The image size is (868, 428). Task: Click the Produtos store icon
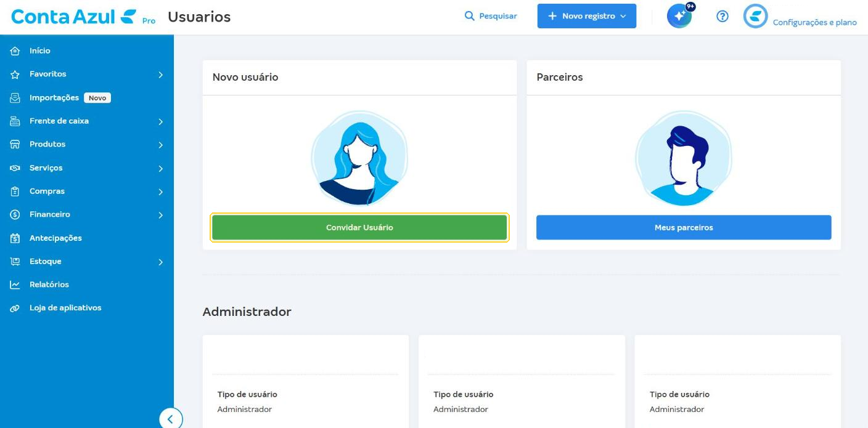click(15, 145)
